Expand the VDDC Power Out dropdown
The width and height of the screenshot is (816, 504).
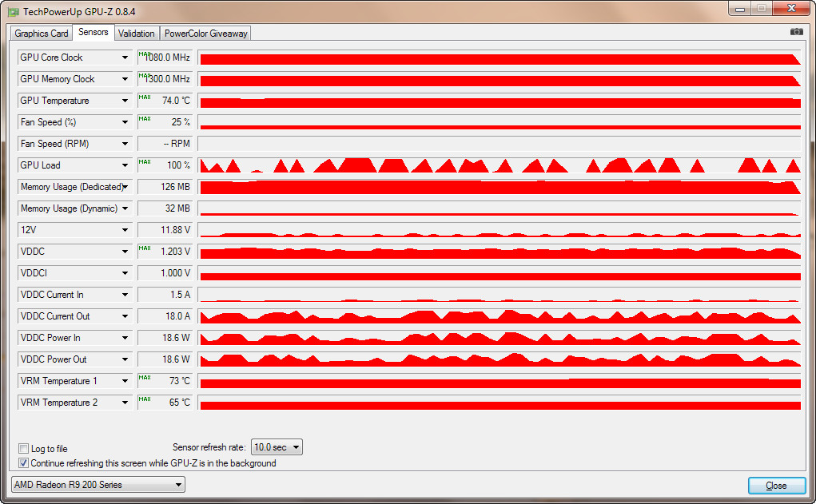coord(125,359)
